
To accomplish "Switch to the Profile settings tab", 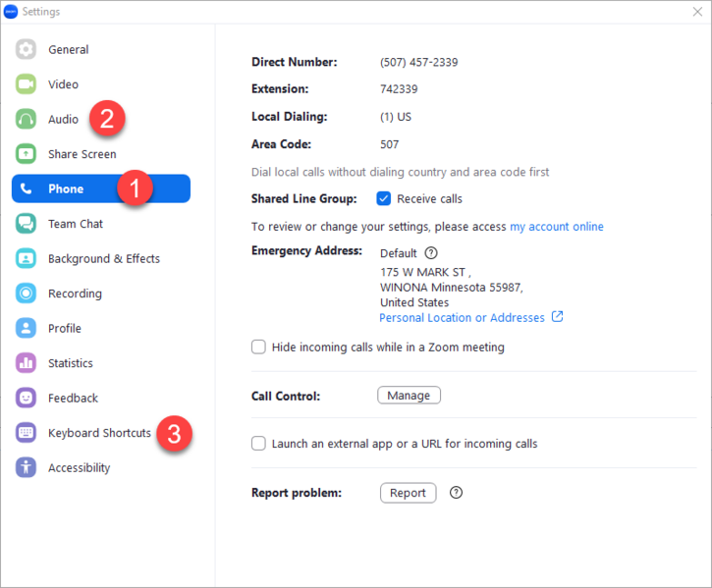I will [x=65, y=329].
